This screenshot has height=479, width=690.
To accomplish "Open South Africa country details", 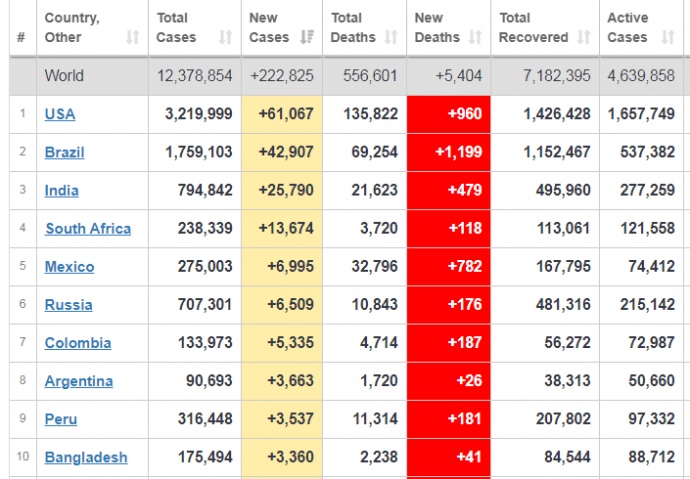I will (x=88, y=229).
